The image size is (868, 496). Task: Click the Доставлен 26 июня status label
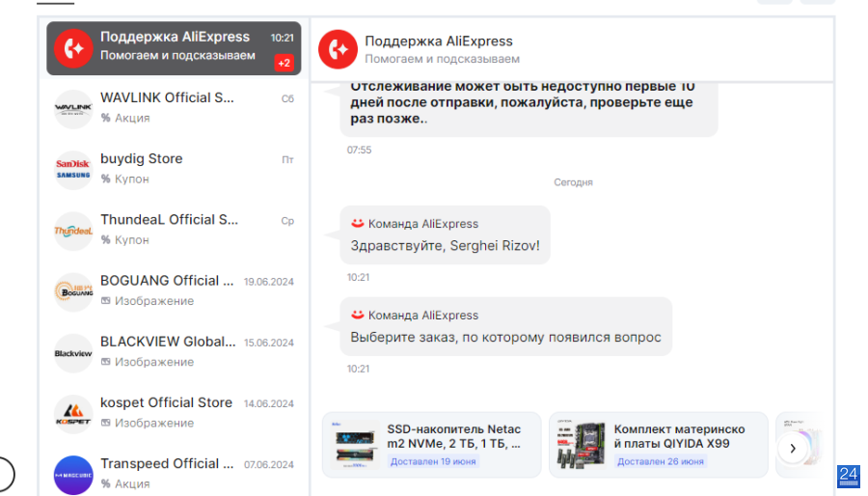661,461
